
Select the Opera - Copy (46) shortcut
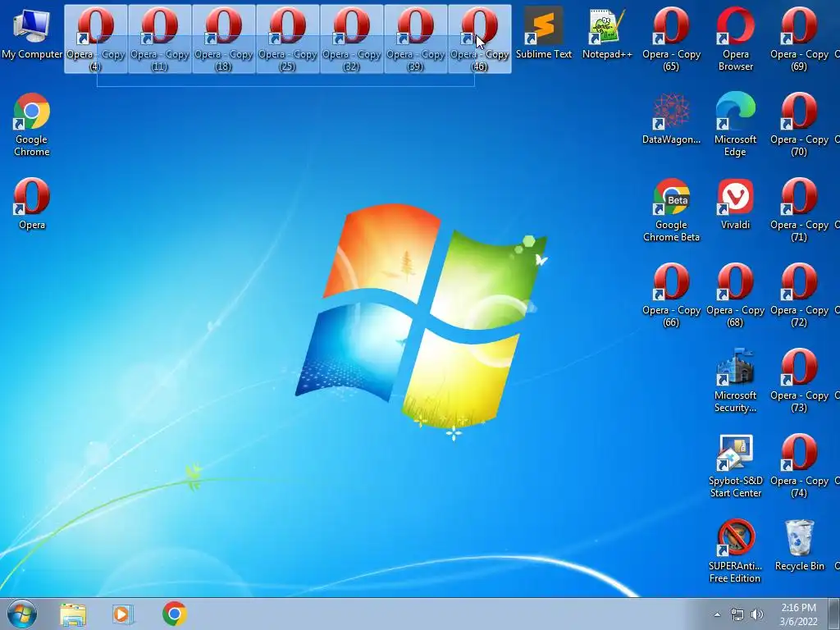pos(479,39)
